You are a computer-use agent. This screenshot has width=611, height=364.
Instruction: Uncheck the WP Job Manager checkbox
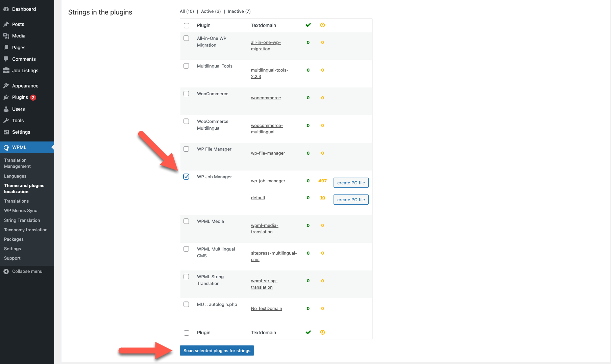coord(186,177)
